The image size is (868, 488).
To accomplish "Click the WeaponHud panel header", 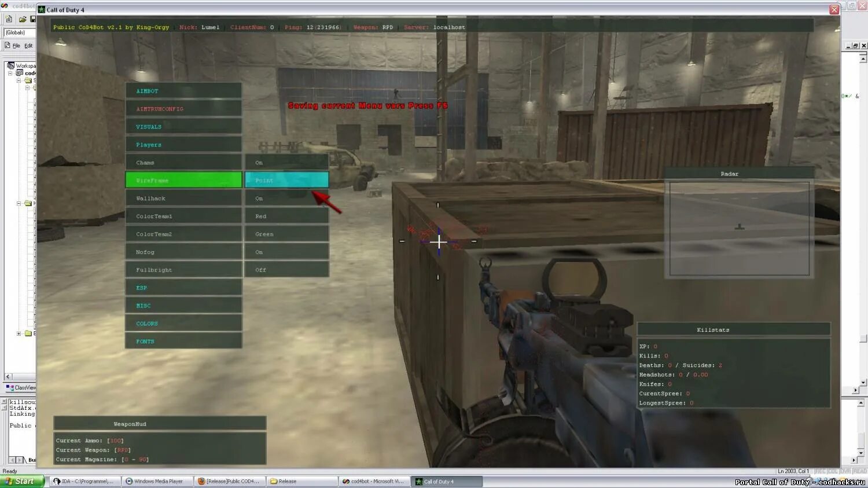I will click(160, 424).
